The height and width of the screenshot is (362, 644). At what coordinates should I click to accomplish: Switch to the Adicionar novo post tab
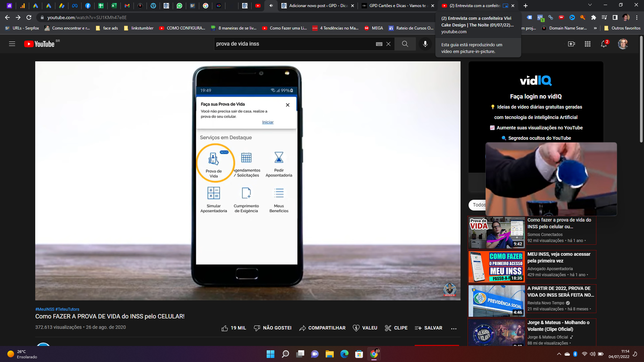[318, 6]
